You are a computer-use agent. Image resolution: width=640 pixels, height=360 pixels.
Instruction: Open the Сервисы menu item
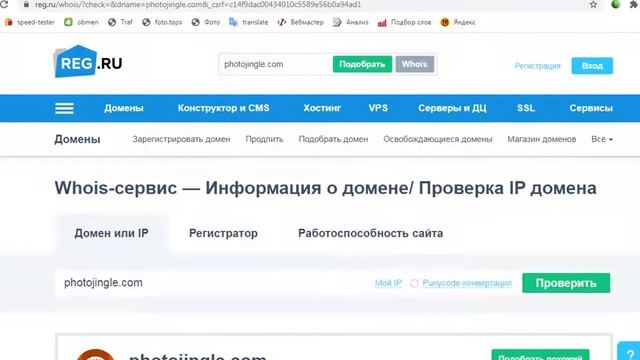click(591, 108)
